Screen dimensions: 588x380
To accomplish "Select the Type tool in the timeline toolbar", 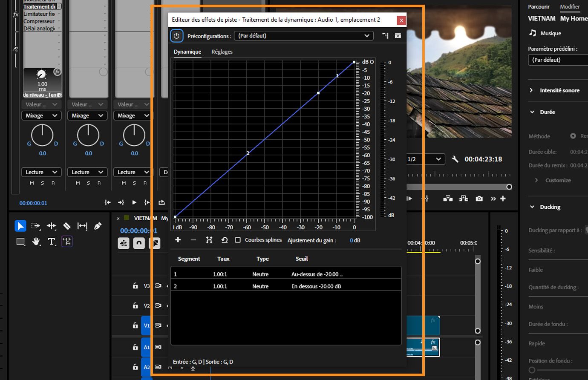I will [51, 241].
